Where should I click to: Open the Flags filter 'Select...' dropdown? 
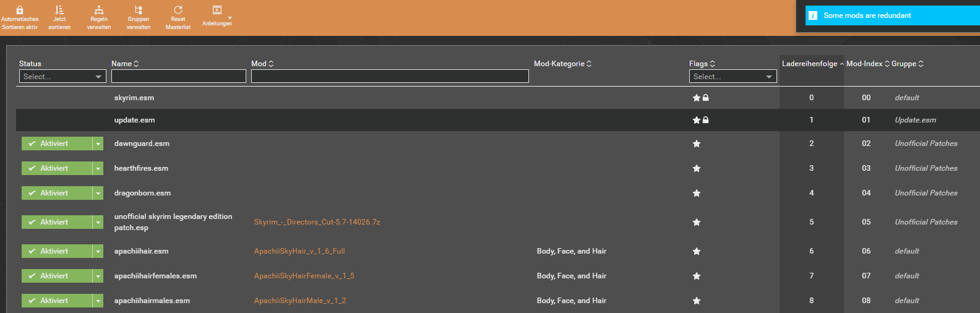click(x=733, y=77)
